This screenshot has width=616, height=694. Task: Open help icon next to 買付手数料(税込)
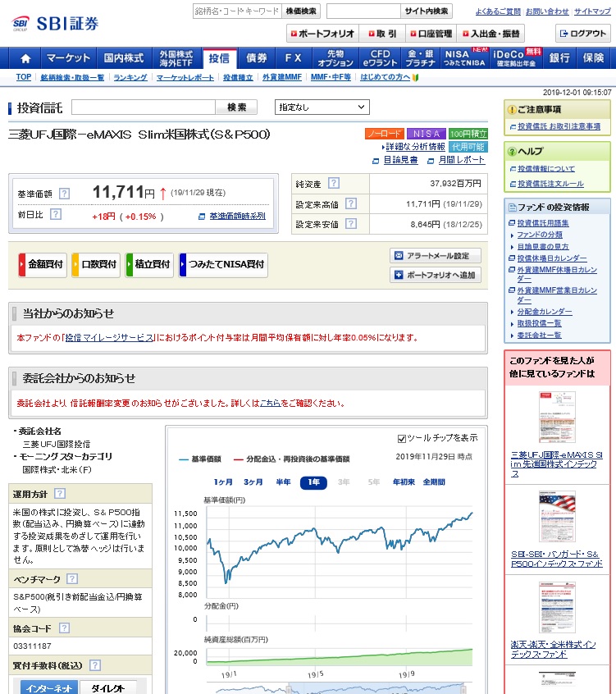point(94,664)
